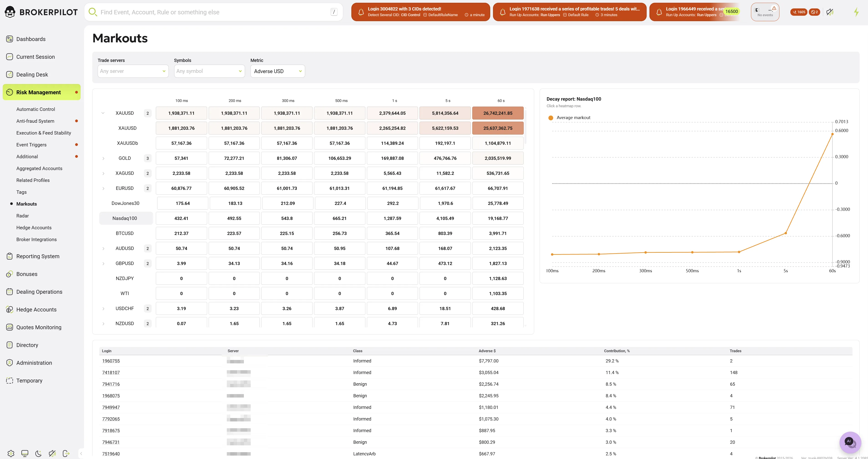Click the logout arrow icon

tap(66, 453)
